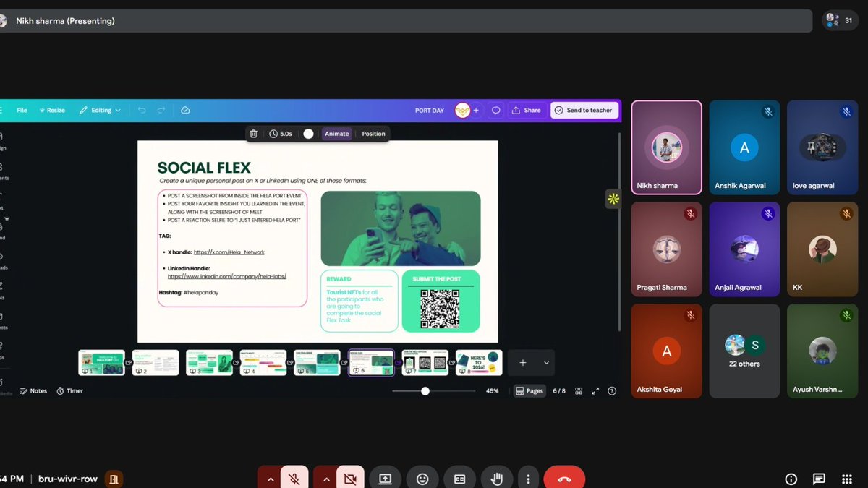Viewport: 868px width, 488px height.
Task: Open the Notes panel
Action: point(33,390)
